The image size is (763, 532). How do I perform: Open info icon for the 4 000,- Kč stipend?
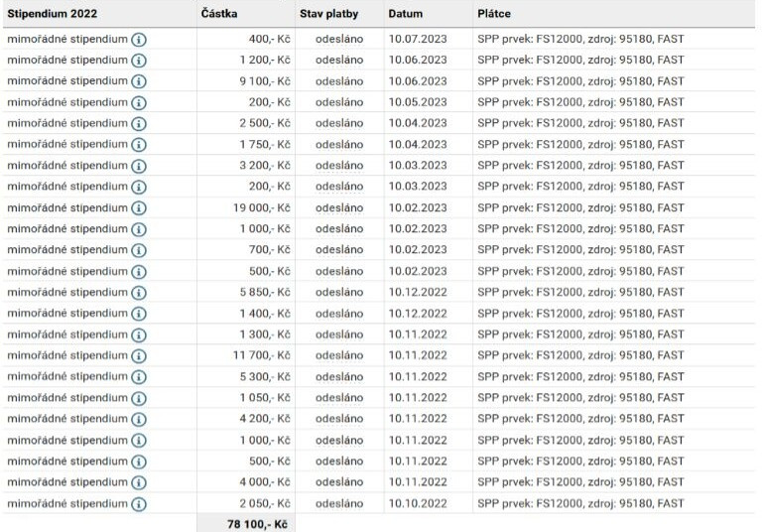[139, 482]
